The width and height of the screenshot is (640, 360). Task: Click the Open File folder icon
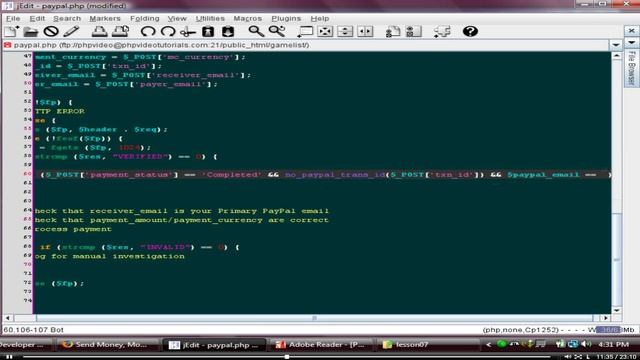click(31, 31)
